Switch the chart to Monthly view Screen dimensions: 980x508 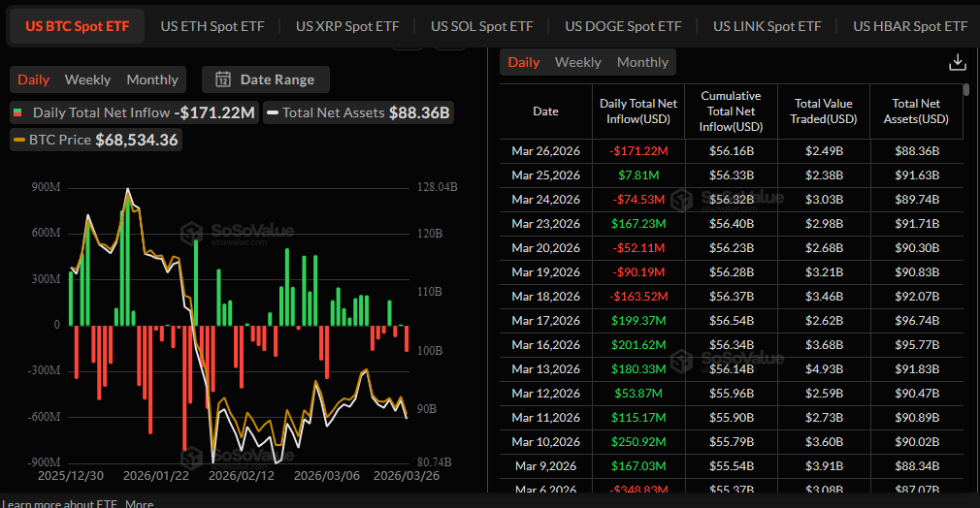[152, 79]
